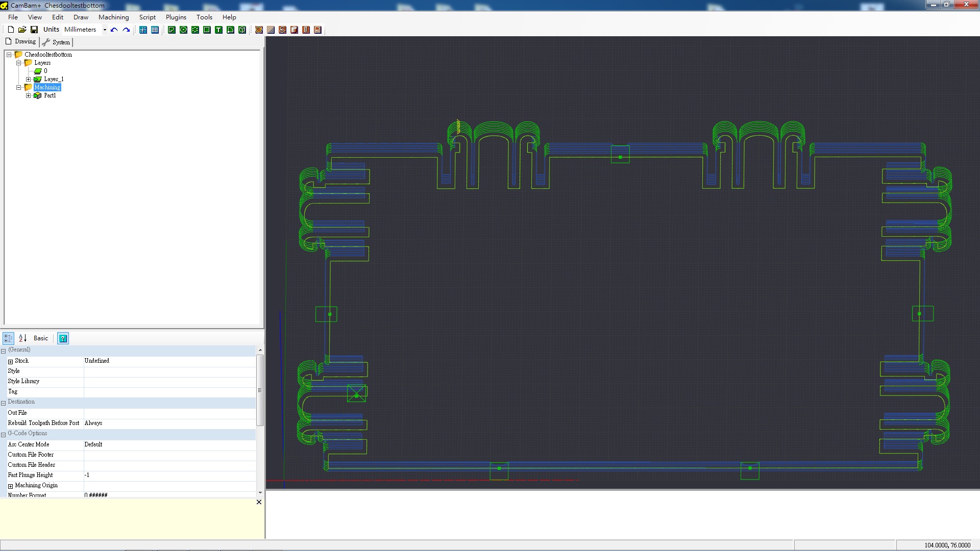This screenshot has width=980, height=551.
Task: Toggle the grid display icon
Action: tap(155, 30)
